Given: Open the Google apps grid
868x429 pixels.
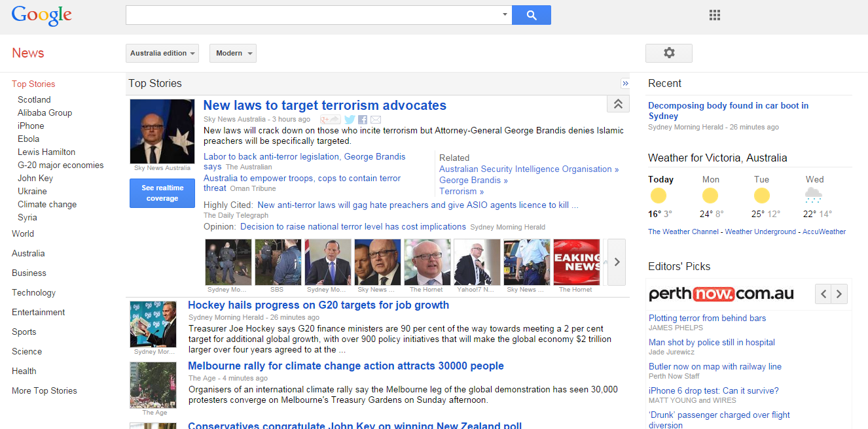Looking at the screenshot, I should 715,15.
